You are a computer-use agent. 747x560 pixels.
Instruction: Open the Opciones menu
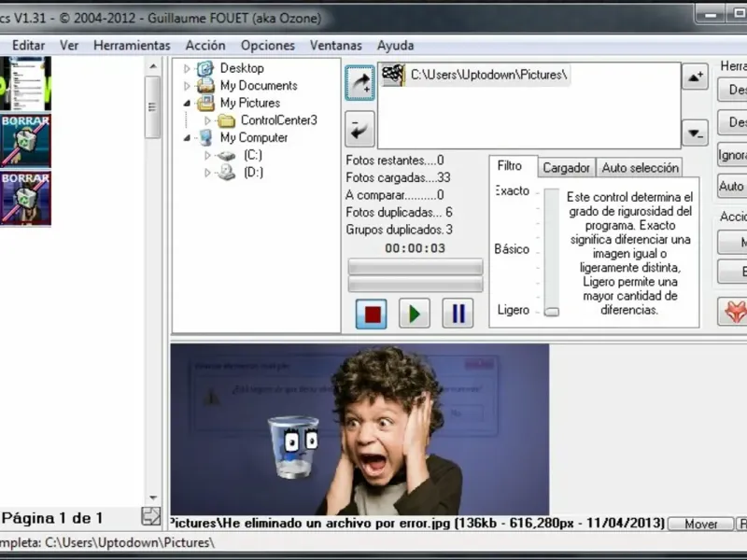tap(268, 46)
